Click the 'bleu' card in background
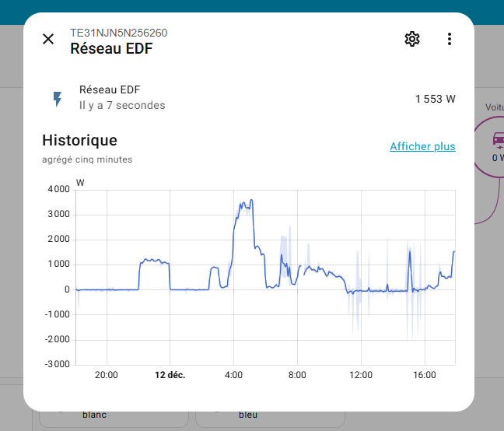Image resolution: width=504 pixels, height=431 pixels. pyautogui.click(x=271, y=418)
